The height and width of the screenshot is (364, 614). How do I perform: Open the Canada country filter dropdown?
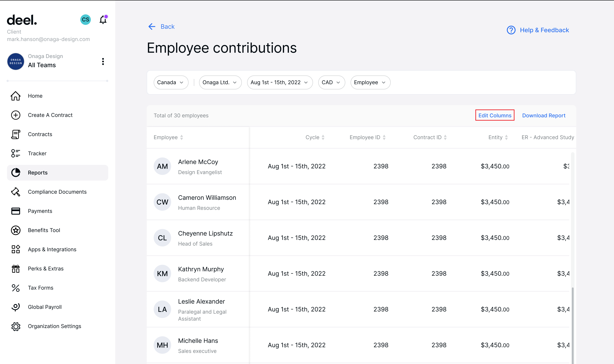pyautogui.click(x=171, y=82)
